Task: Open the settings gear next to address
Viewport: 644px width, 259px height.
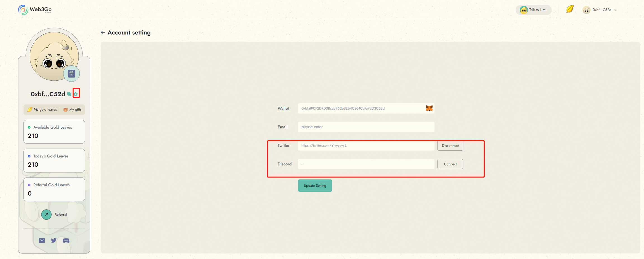Action: point(76,94)
